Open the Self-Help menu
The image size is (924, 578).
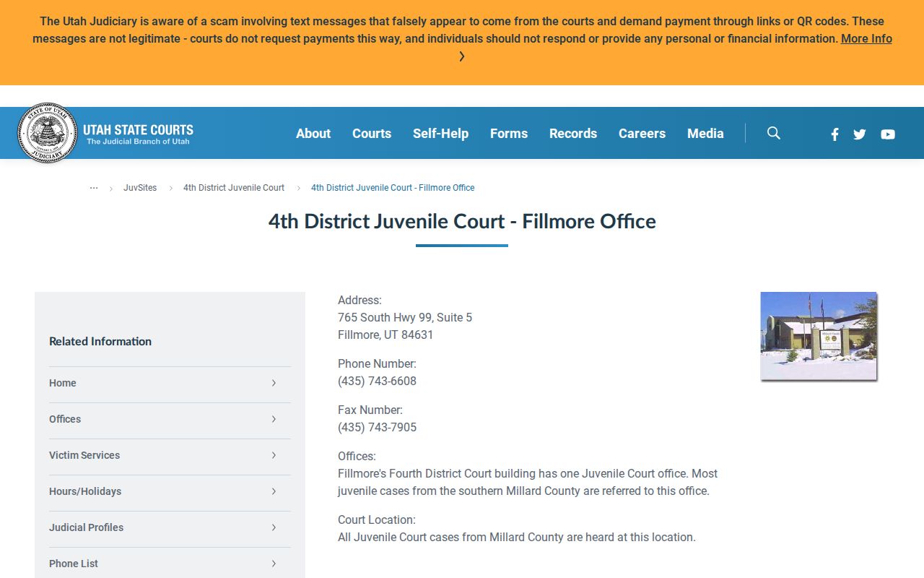click(x=440, y=134)
